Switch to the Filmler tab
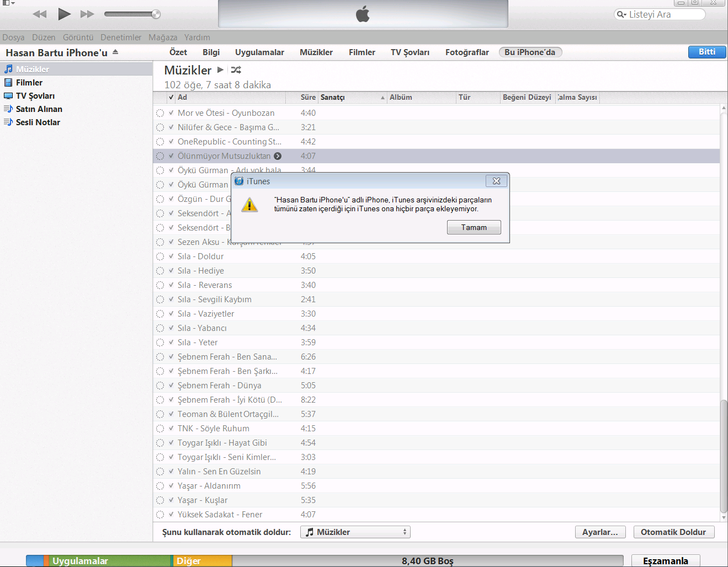The image size is (728, 567). [362, 52]
